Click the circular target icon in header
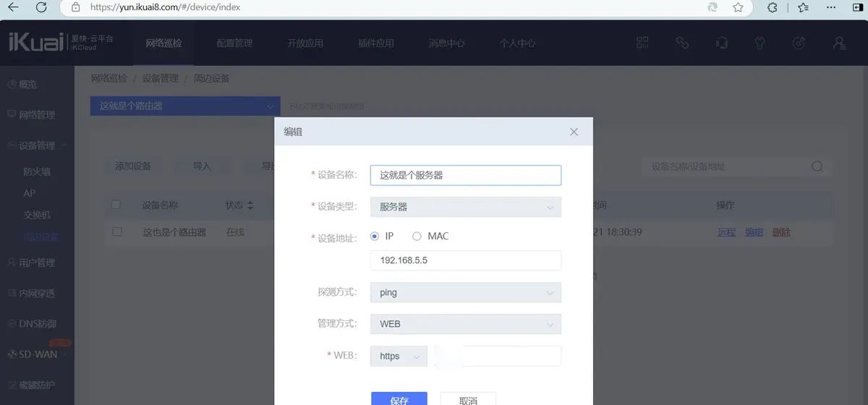The image size is (868, 405). click(799, 43)
